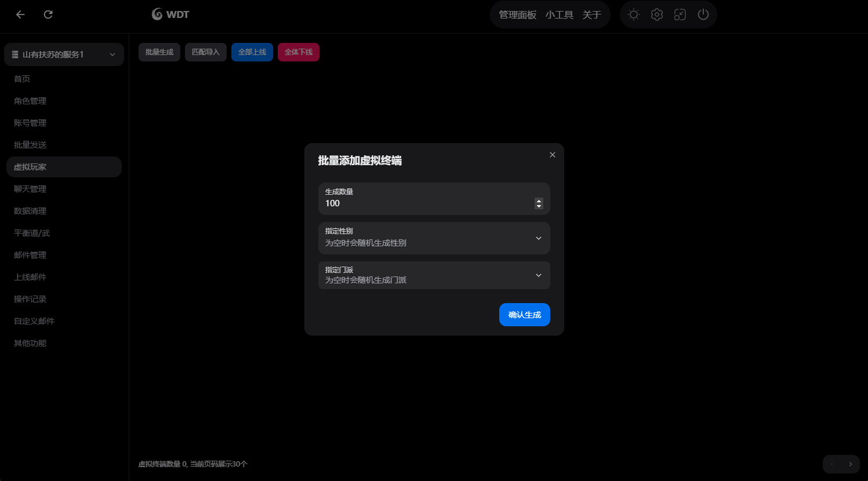Click the power off icon
Image resolution: width=868 pixels, height=481 pixels.
click(703, 14)
